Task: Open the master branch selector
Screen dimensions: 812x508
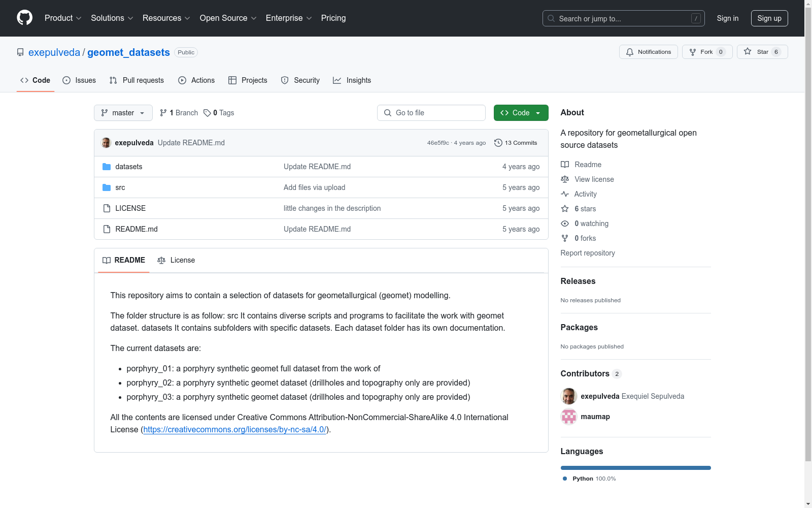Action: 123,113
